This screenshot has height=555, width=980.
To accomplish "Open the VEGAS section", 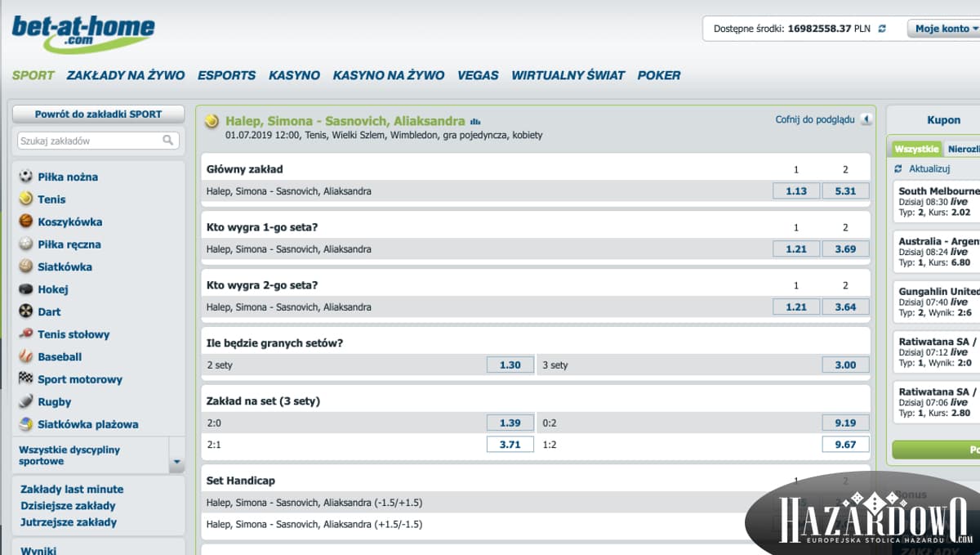I will pos(478,75).
